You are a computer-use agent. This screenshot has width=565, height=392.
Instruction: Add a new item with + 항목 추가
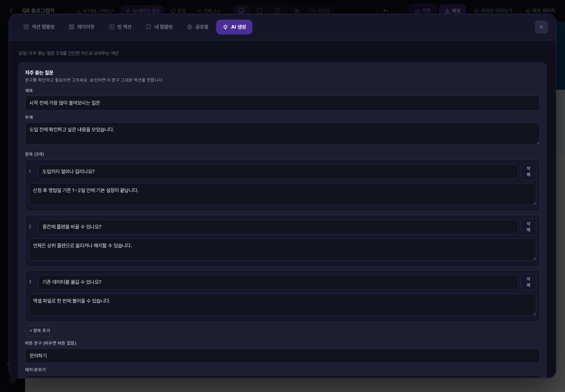click(40, 331)
